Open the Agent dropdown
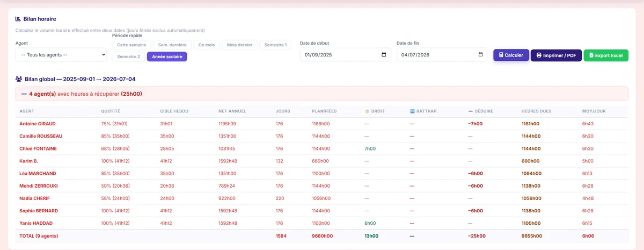The height and width of the screenshot is (250, 644). point(61,55)
